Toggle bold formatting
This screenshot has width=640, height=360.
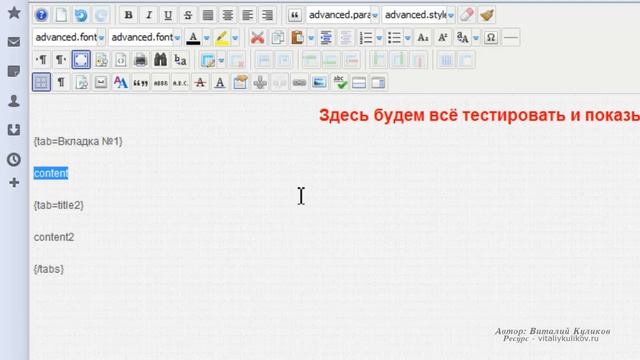click(128, 15)
